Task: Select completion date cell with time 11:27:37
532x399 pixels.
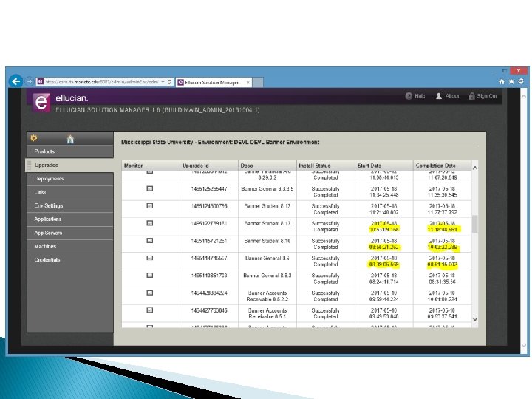Action: [x=443, y=209]
